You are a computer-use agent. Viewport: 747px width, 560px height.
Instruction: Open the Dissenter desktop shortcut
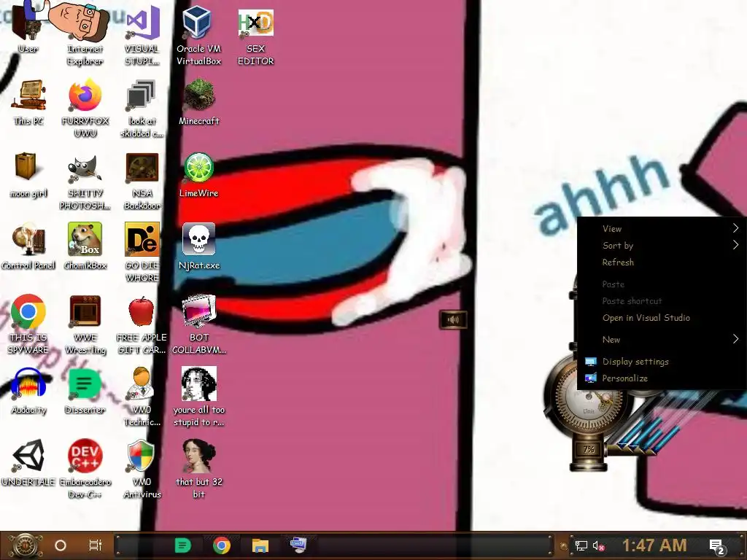85,392
